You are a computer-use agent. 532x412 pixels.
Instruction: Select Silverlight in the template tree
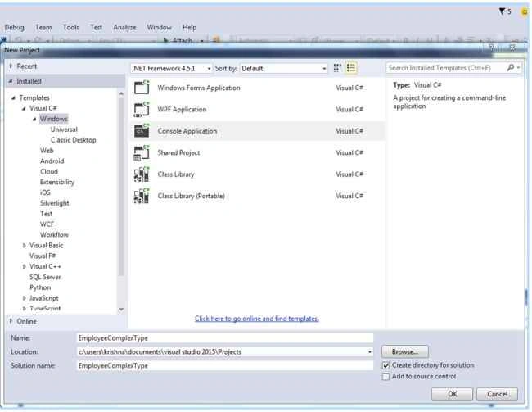tap(54, 203)
